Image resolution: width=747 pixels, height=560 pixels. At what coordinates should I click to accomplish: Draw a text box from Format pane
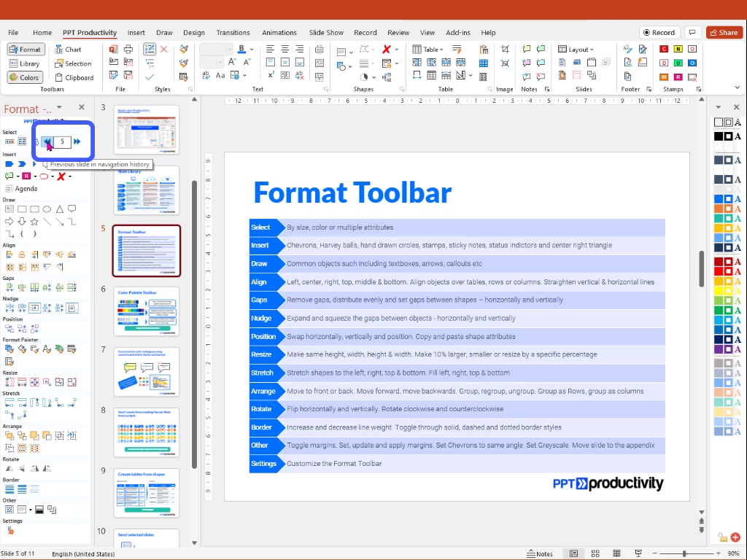(9, 209)
